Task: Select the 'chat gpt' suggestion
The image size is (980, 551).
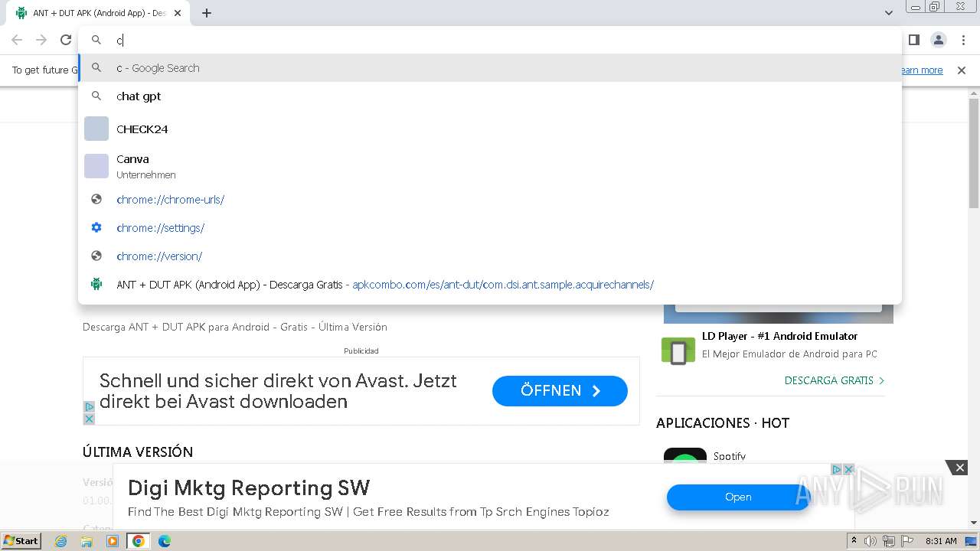Action: [x=490, y=96]
